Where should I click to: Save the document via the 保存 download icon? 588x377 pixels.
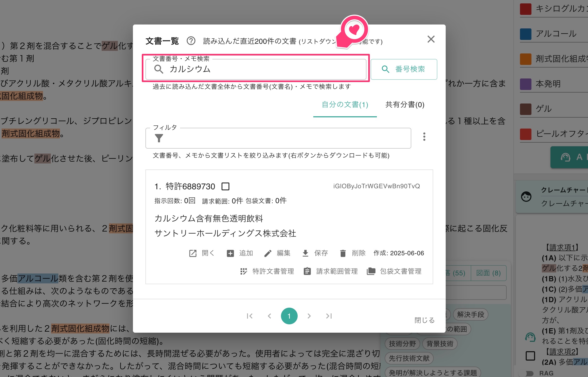(305, 253)
